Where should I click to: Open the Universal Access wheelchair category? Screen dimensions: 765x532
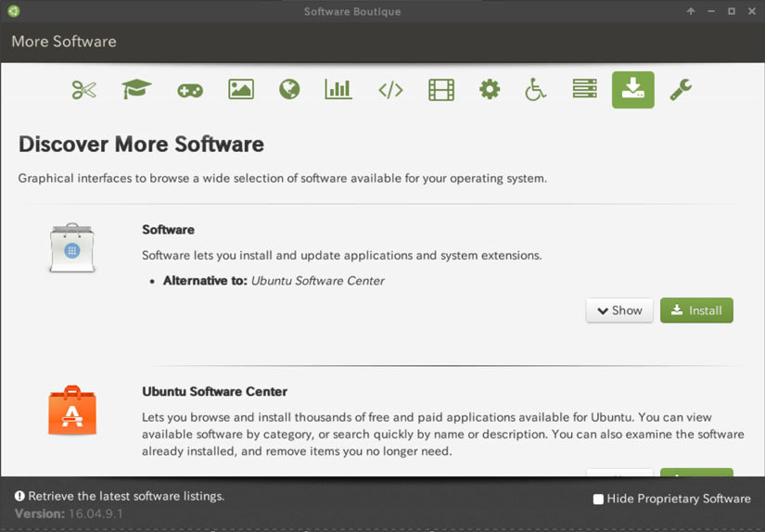point(536,90)
